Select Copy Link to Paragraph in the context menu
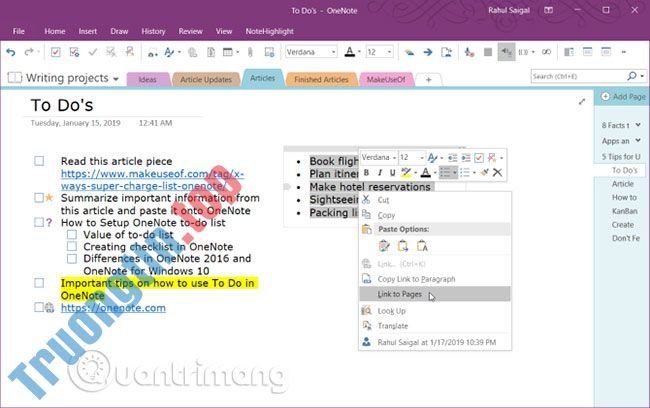The height and width of the screenshot is (408, 650). 435,279
